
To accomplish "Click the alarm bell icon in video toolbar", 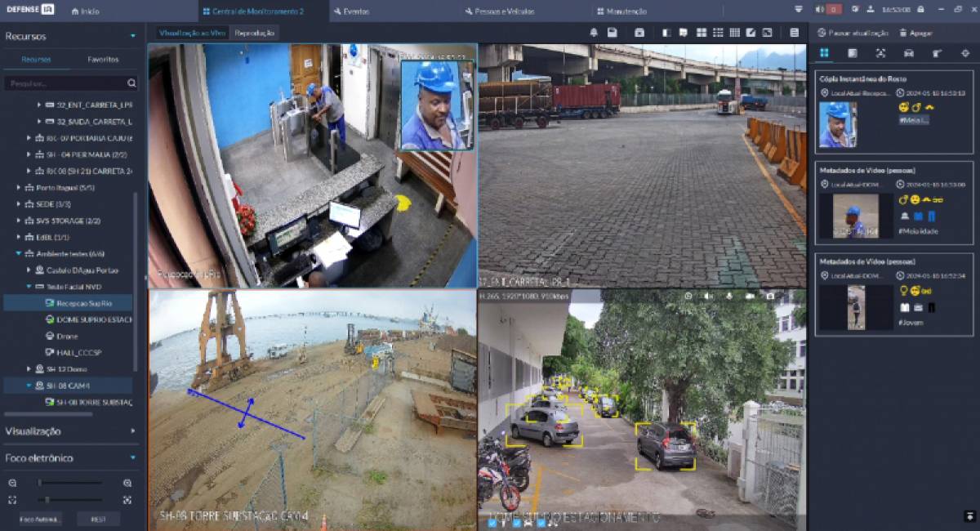I will coord(594,33).
